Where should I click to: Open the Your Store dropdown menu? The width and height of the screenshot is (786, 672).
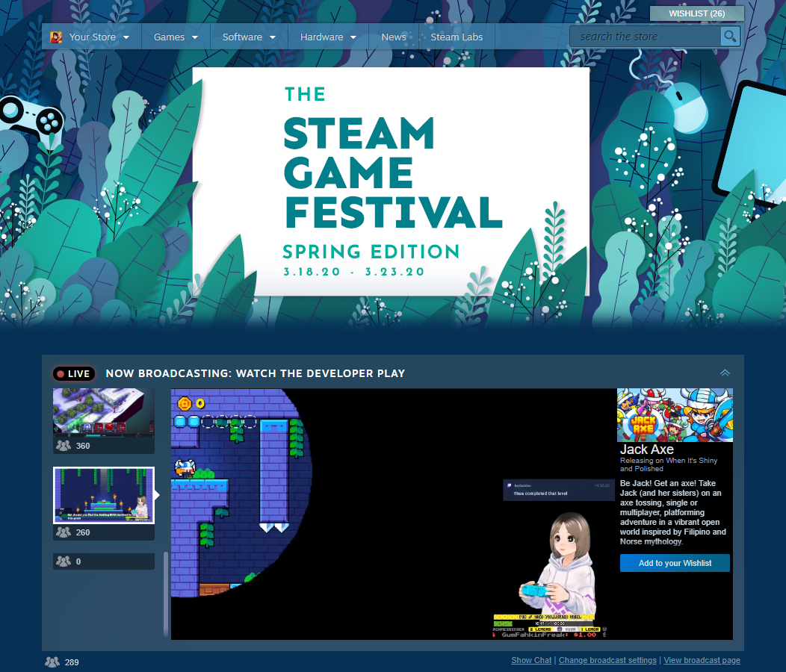pos(99,37)
